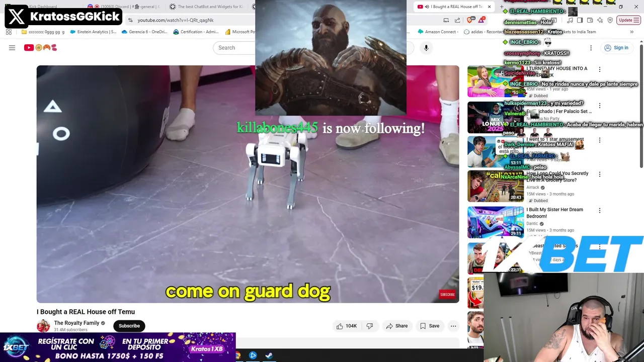Viewport: 644px width, 362px height.
Task: Subscribe to The Royalty Family channel
Action: [x=129, y=326]
